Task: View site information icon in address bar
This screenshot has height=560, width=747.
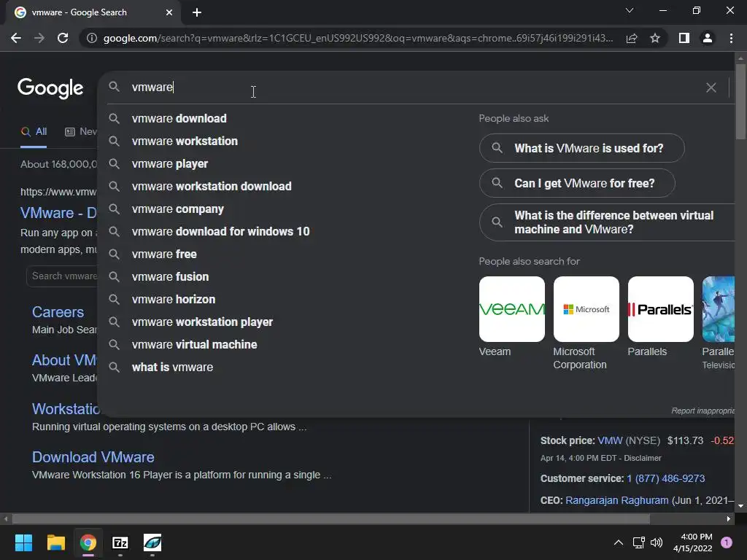Action: click(92, 38)
